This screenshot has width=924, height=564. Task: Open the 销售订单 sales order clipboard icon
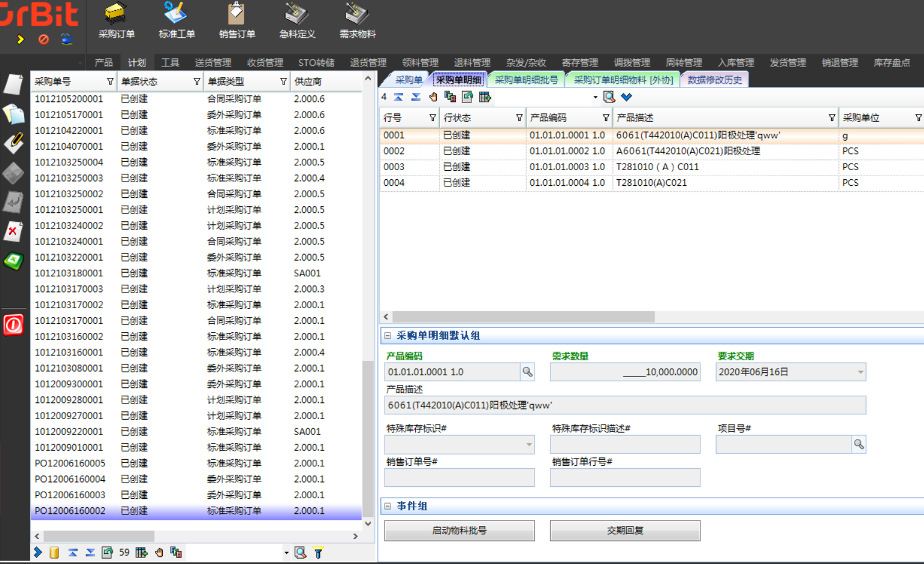click(236, 14)
